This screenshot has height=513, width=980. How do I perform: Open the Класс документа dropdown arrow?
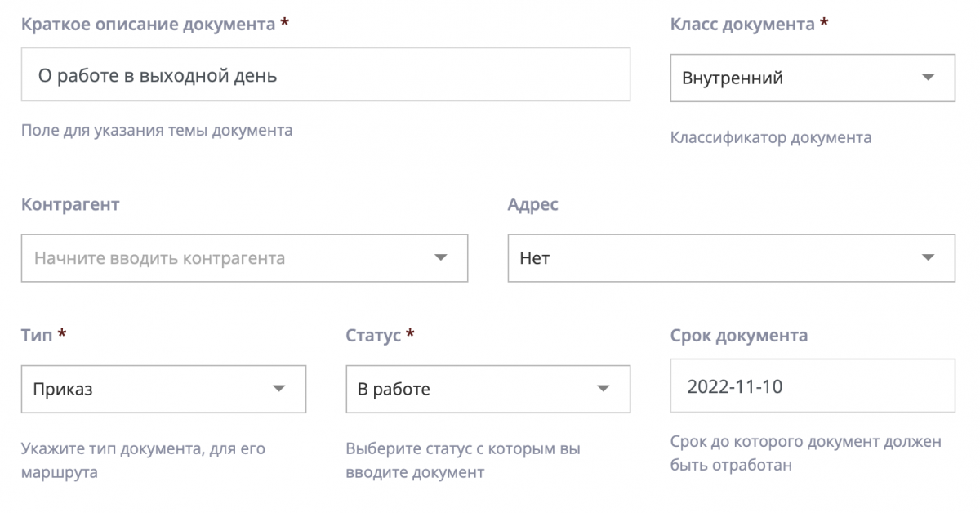(927, 78)
